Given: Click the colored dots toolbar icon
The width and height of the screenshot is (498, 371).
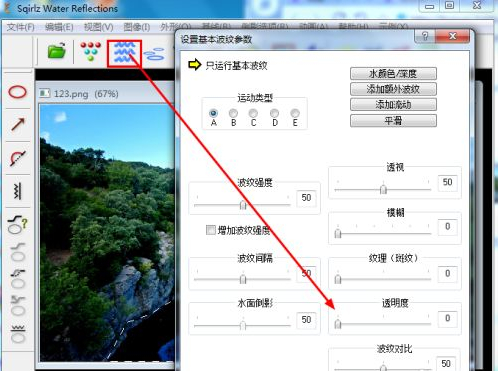Looking at the screenshot, I should [x=90, y=51].
